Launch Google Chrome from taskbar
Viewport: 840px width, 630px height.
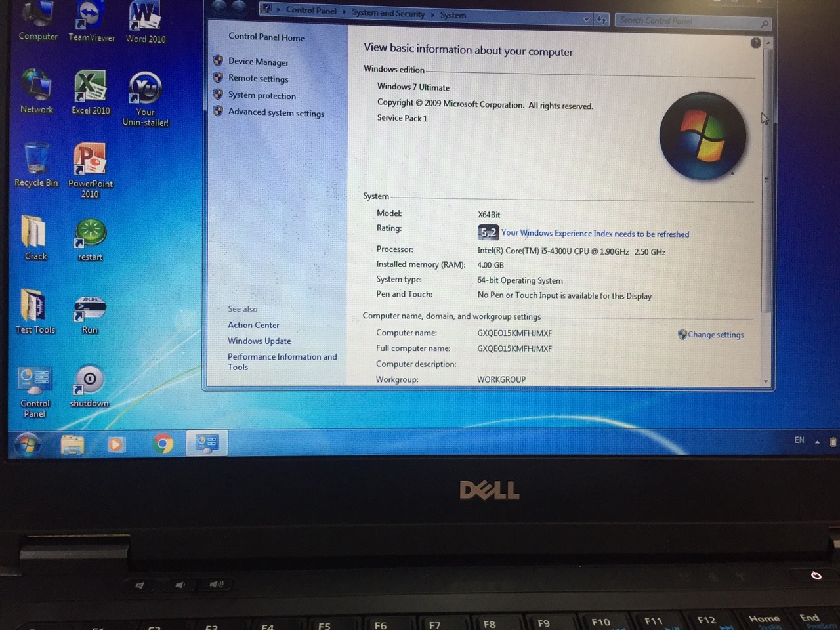tap(163, 444)
